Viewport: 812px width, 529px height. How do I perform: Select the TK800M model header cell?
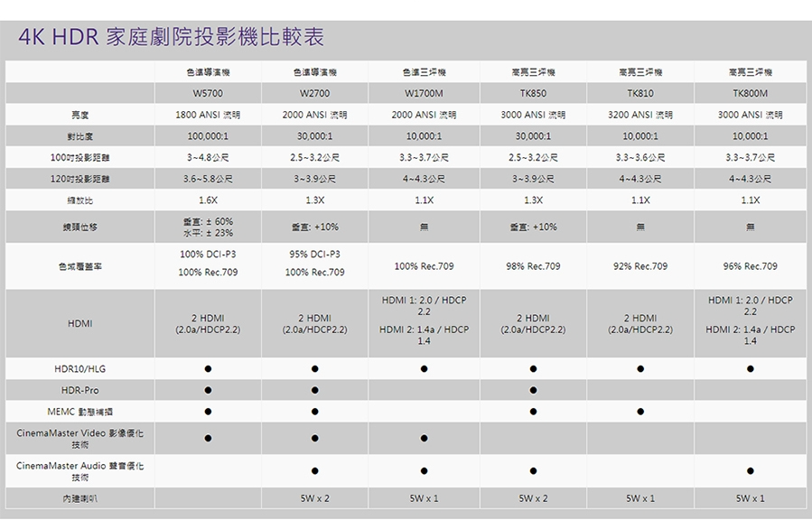751,93
